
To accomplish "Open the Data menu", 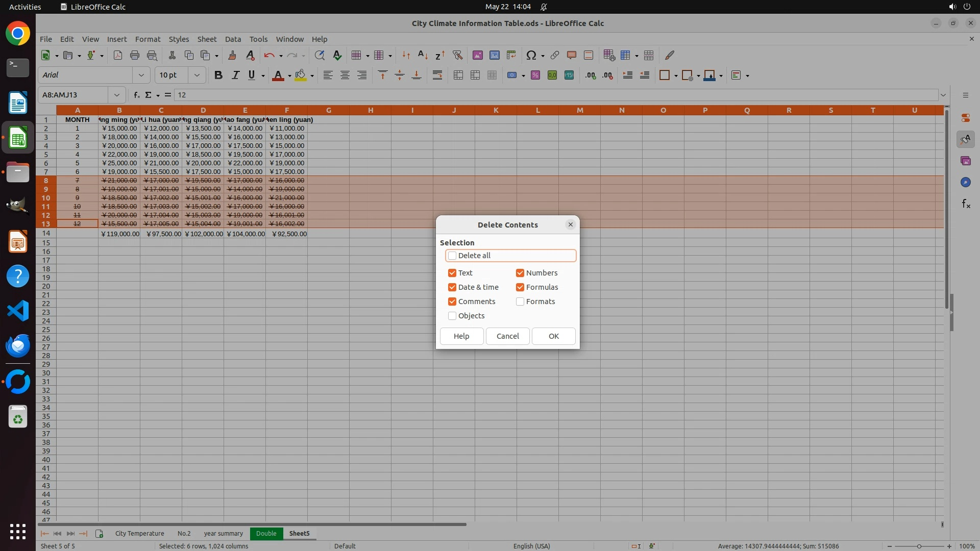I will [233, 39].
